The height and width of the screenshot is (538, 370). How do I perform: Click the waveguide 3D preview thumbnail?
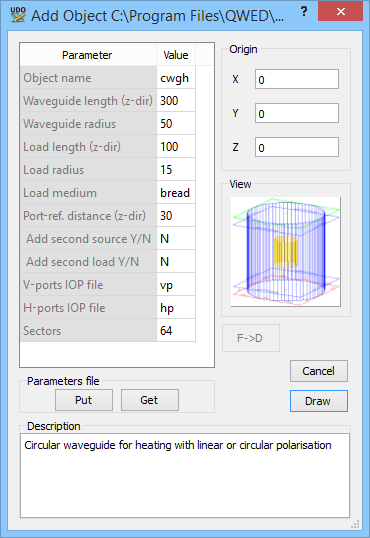[286, 252]
